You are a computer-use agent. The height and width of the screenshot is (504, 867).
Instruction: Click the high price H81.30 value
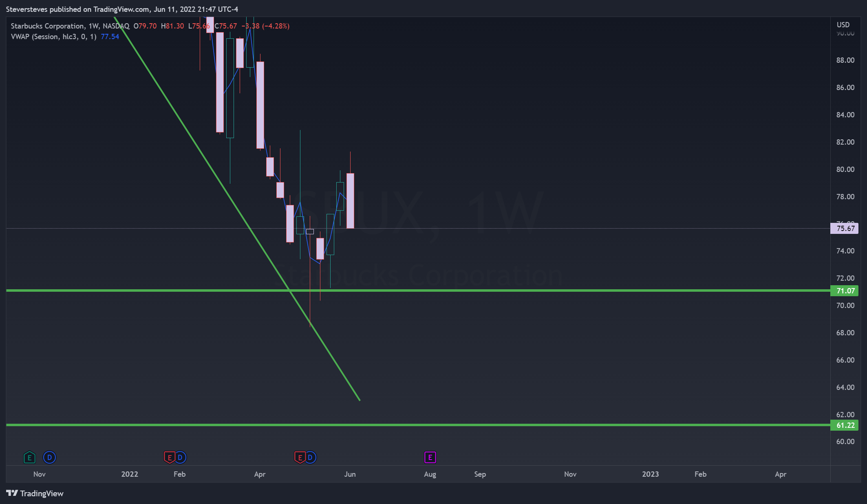[x=172, y=26]
